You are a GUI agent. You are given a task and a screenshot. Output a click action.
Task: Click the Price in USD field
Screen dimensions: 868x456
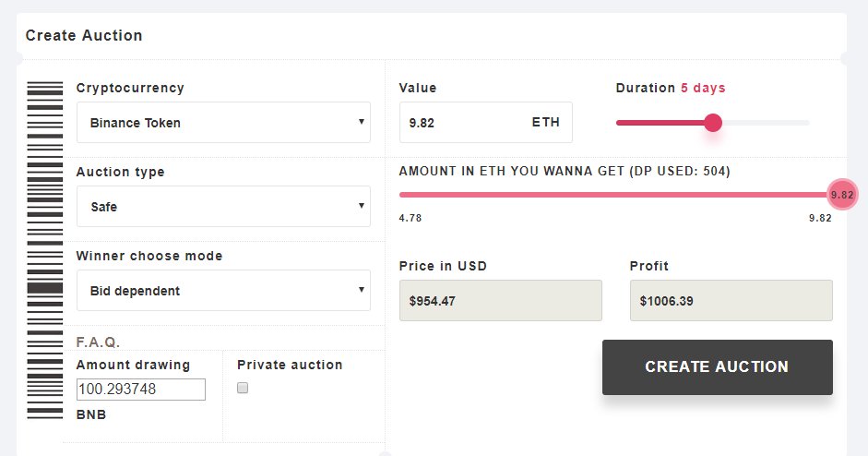[x=501, y=300]
